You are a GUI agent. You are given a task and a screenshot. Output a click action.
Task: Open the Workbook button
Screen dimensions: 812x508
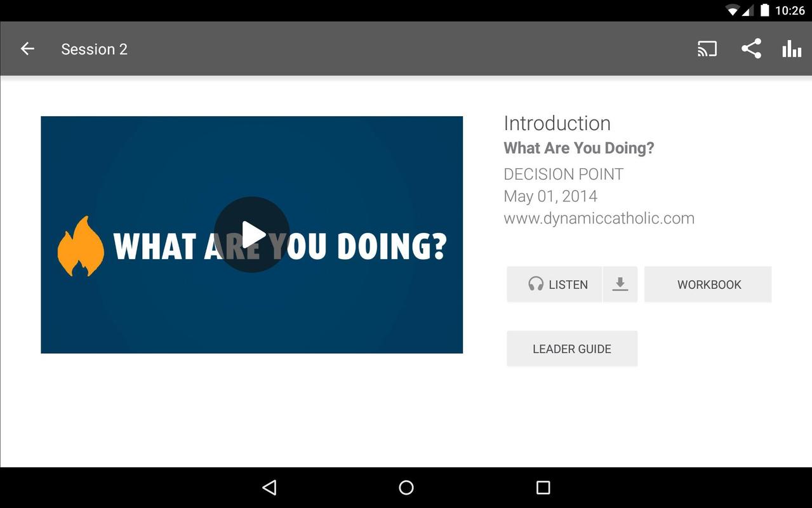click(x=709, y=284)
